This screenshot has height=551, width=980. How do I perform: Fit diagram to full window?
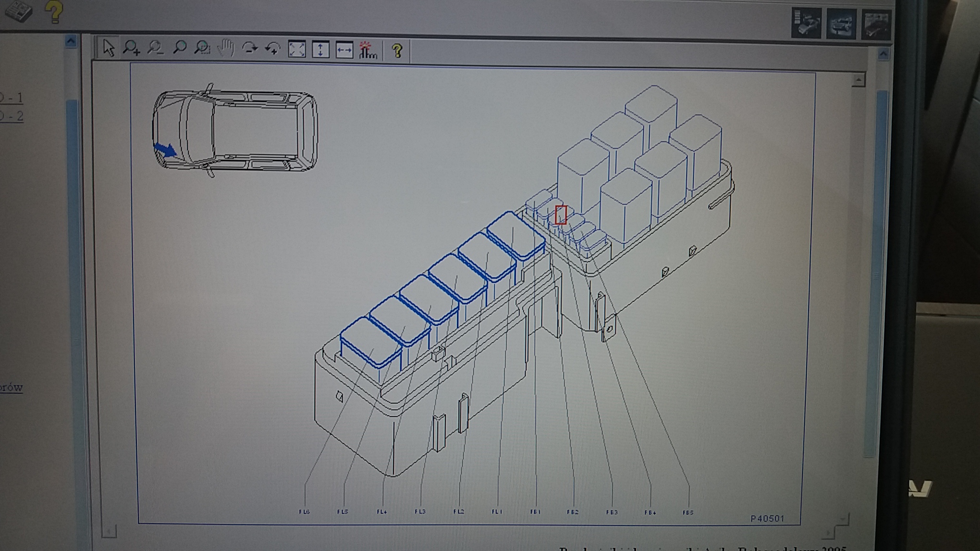(x=297, y=49)
